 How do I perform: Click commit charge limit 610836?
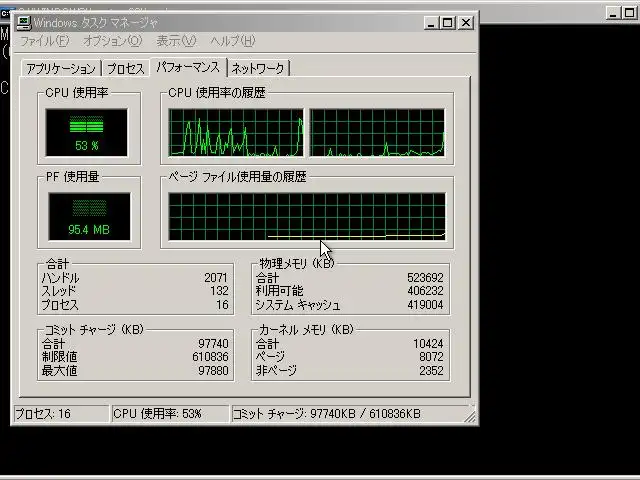210,357
